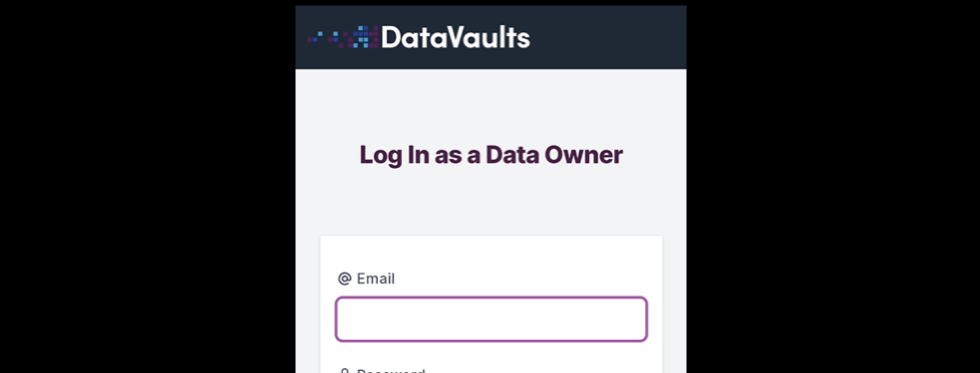Click the Email field label
Image resolution: width=980 pixels, height=373 pixels.
pos(376,279)
